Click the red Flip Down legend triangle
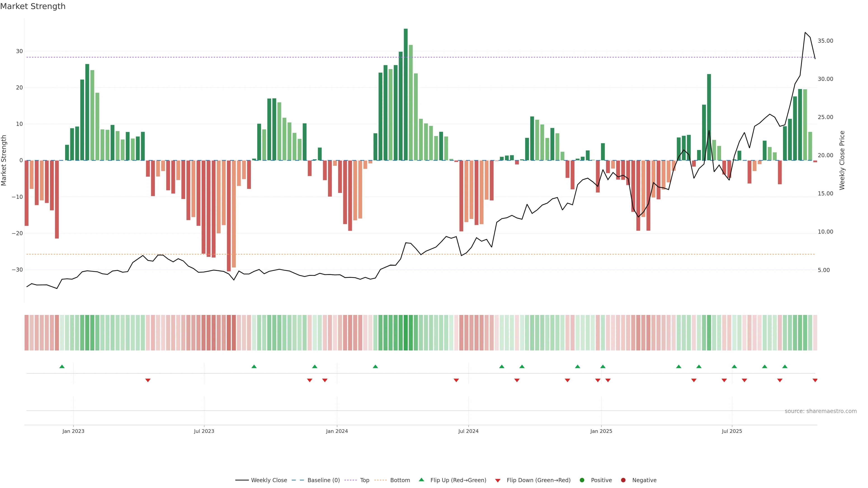This screenshot has height=488, width=868. coord(498,480)
